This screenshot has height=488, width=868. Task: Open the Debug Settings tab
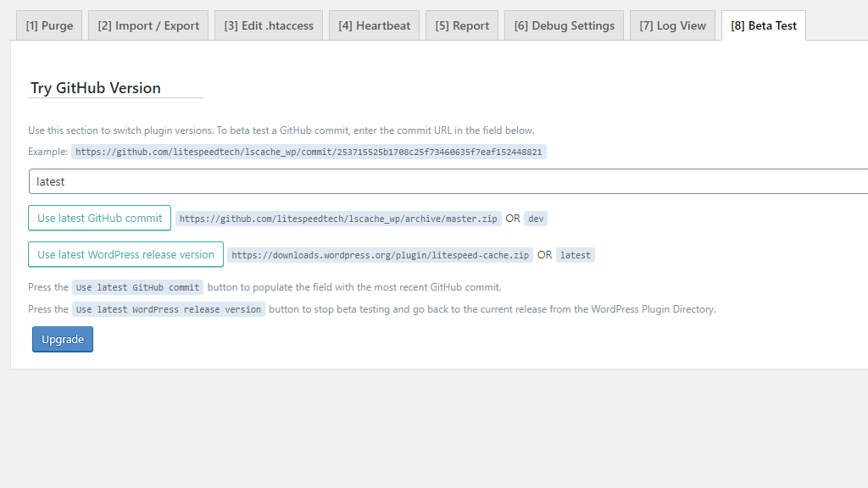click(x=564, y=25)
